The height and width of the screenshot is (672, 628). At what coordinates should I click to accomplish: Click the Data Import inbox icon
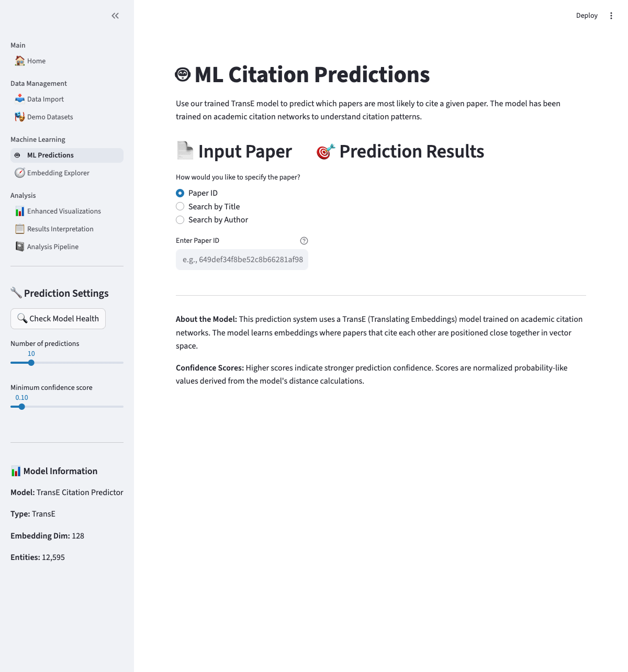tap(20, 99)
